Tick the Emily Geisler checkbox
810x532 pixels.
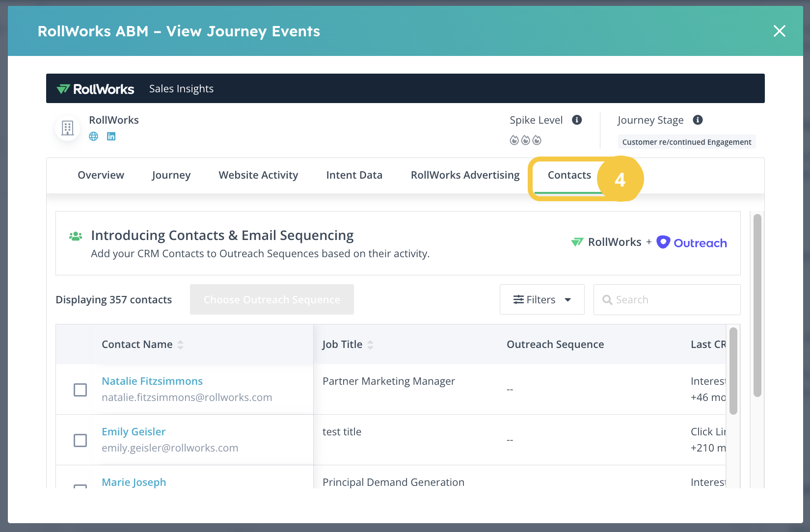point(80,440)
